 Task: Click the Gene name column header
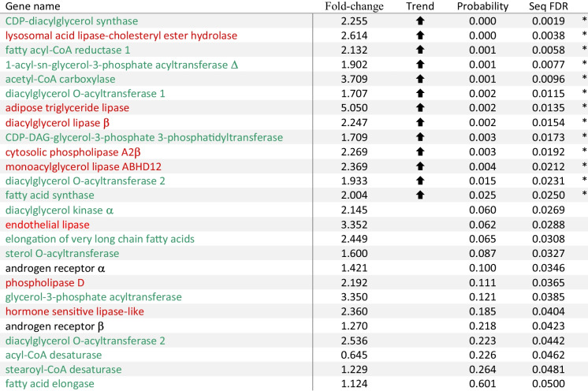[32, 6]
